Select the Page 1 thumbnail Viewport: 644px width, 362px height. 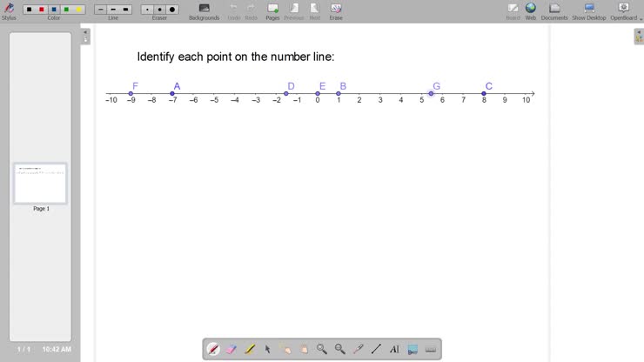[x=40, y=184]
